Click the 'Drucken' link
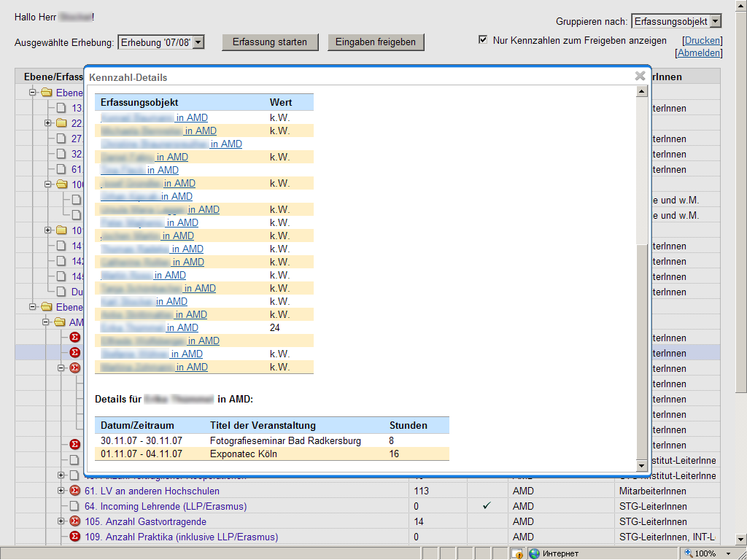 (702, 41)
